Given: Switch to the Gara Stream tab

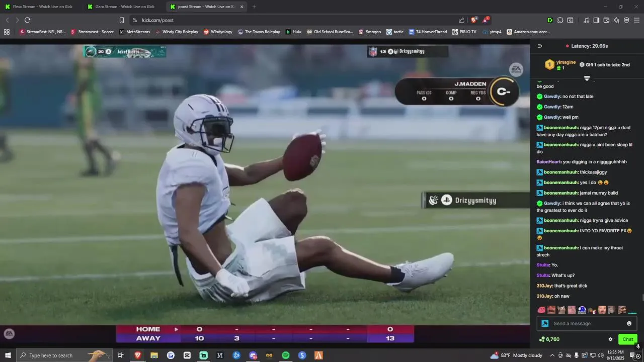Looking at the screenshot, I should point(123,7).
